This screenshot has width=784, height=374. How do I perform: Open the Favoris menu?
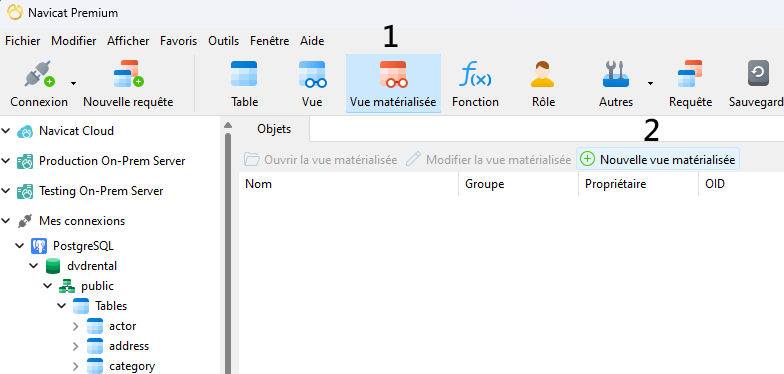coord(178,41)
